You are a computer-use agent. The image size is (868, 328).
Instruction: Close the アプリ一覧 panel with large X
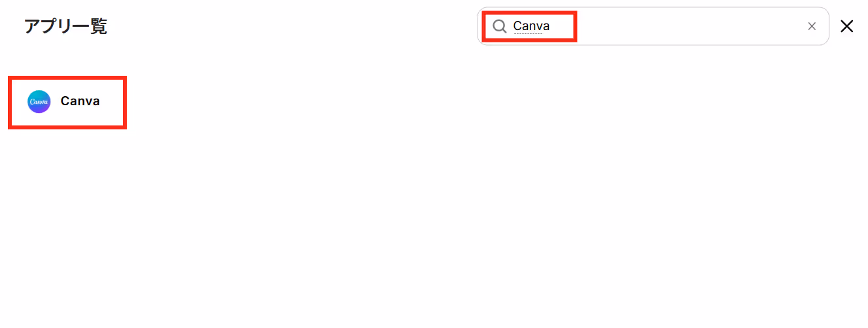coord(847,26)
